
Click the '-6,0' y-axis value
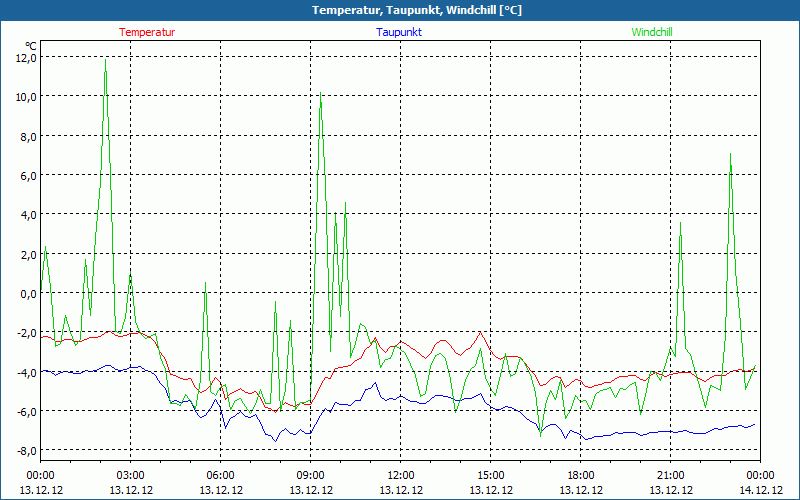click(26, 411)
